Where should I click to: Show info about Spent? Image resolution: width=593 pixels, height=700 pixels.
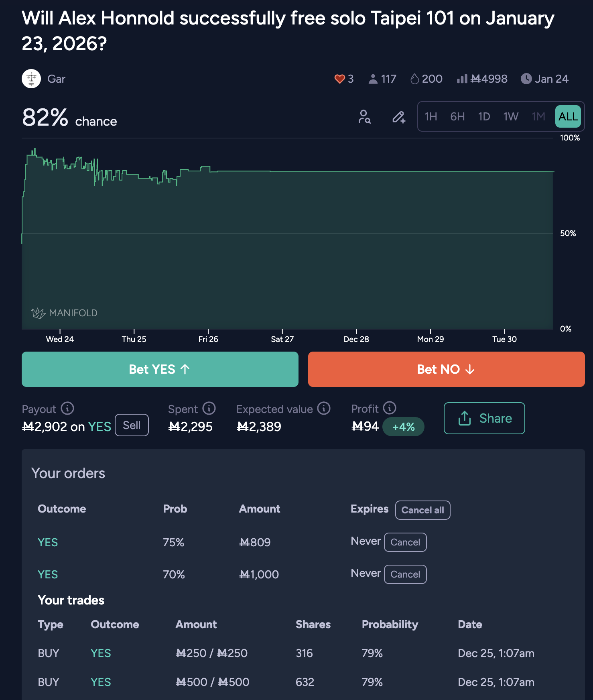[209, 409]
